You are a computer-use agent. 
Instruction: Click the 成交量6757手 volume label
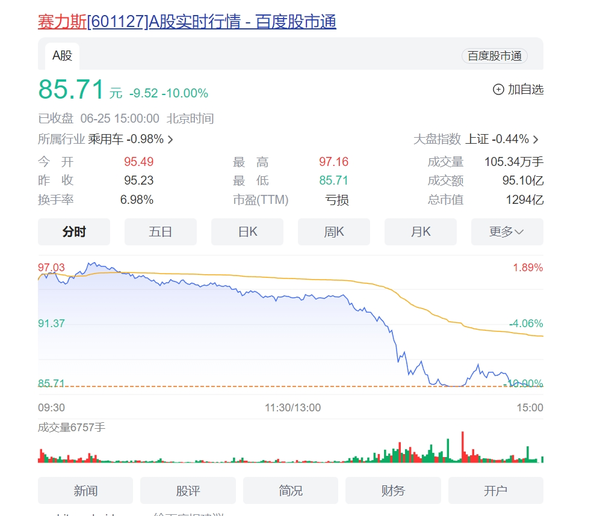pos(71,427)
